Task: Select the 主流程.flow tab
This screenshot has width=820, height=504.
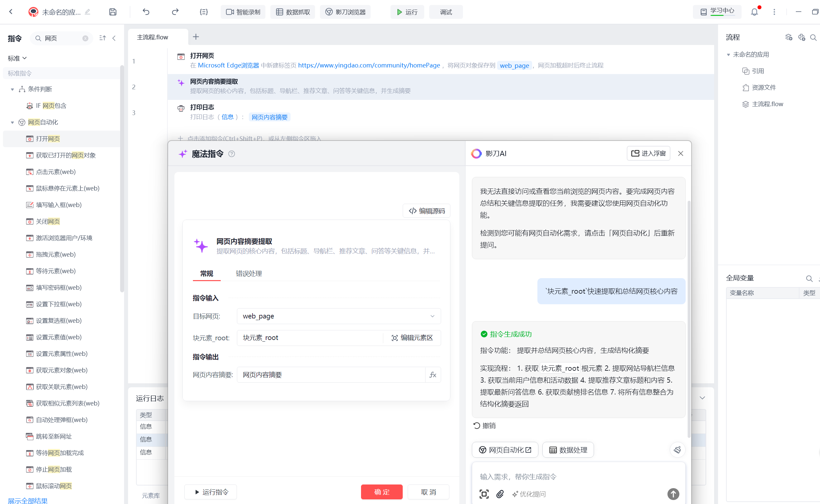Action: pyautogui.click(x=153, y=37)
